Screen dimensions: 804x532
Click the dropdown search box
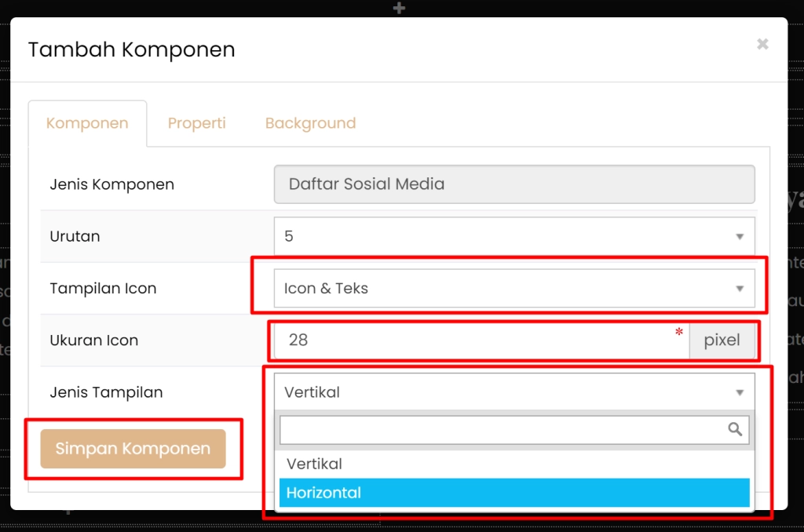[502, 429]
